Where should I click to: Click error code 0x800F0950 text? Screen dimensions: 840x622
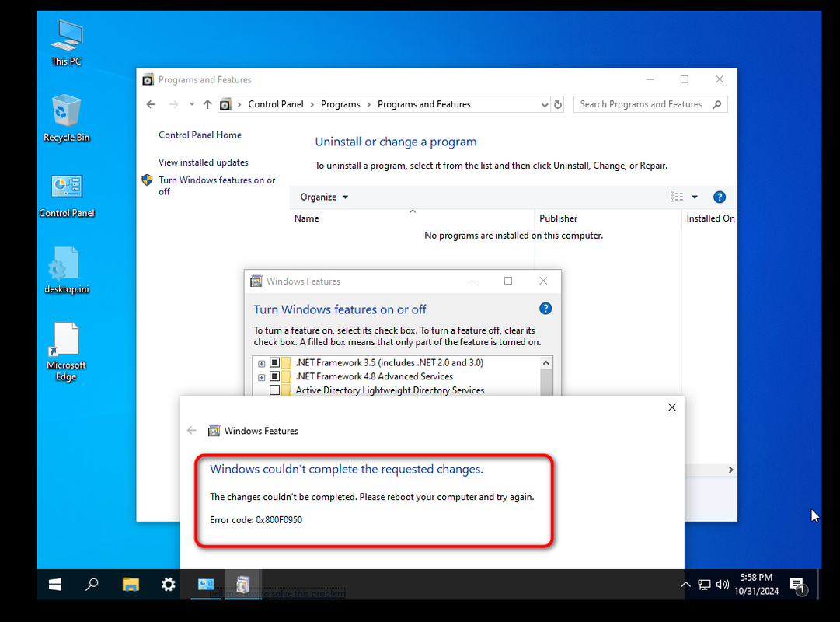click(256, 519)
